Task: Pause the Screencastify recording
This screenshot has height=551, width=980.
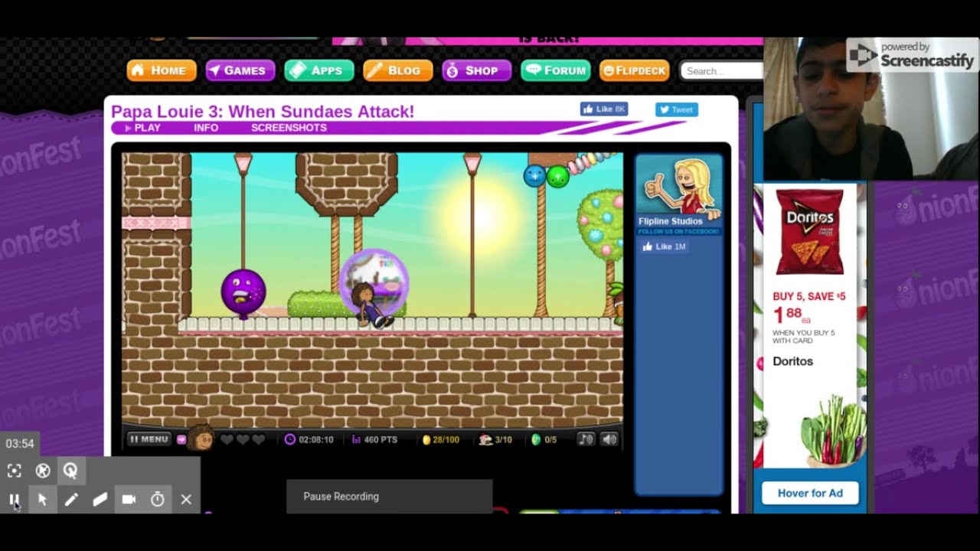Action: pos(14,500)
